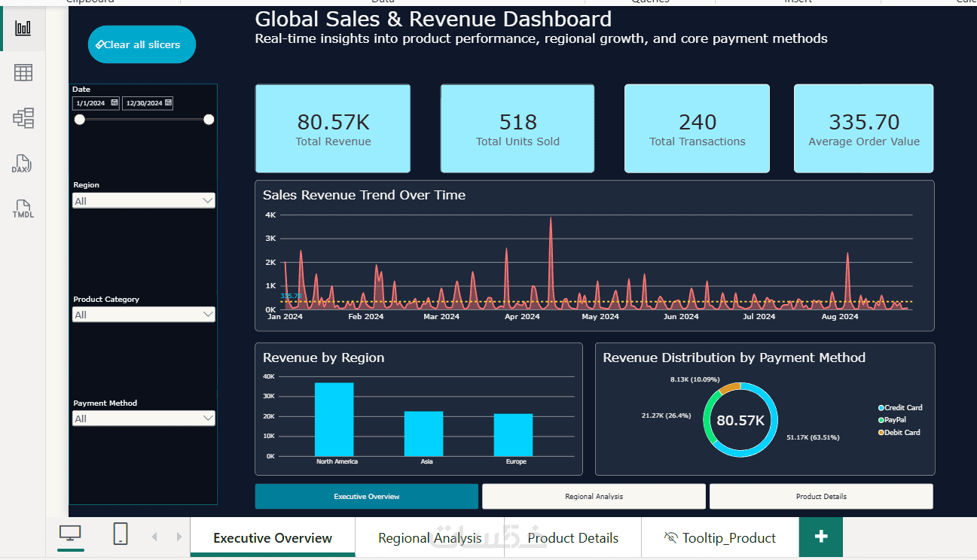Open start date calendar picker

click(114, 102)
